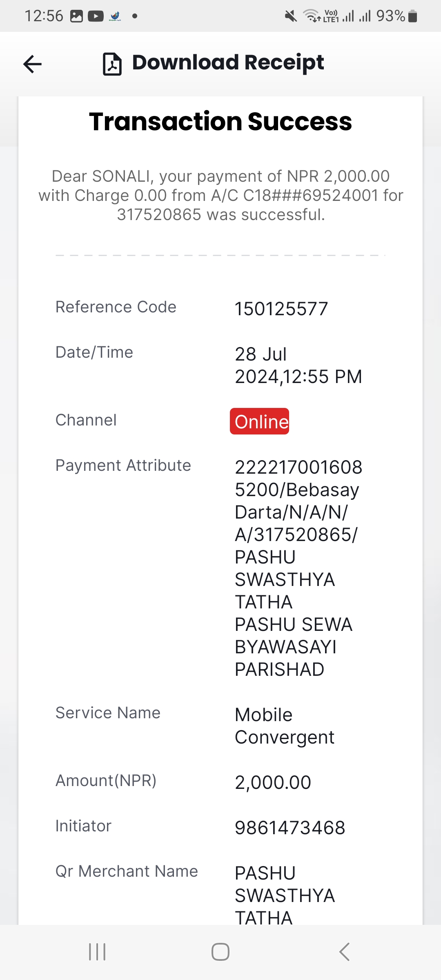
Task: Tap the Wi-Fi status bar icon
Action: tap(312, 16)
